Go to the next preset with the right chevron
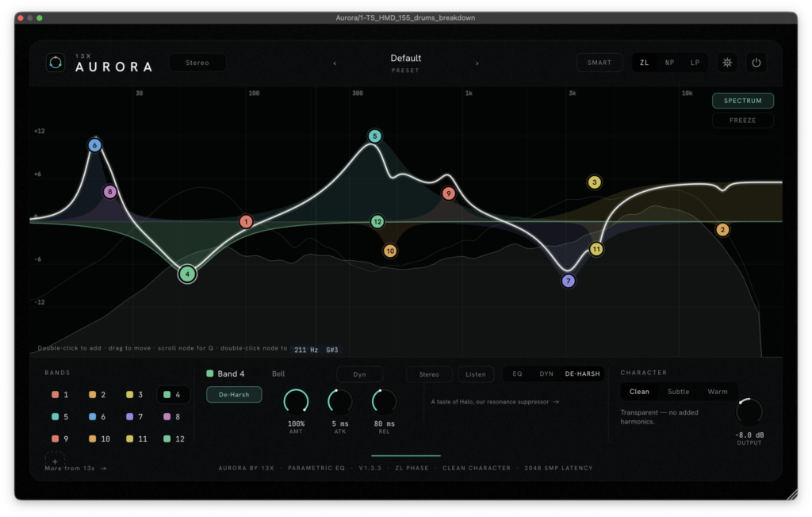812x517 pixels. 477,63
